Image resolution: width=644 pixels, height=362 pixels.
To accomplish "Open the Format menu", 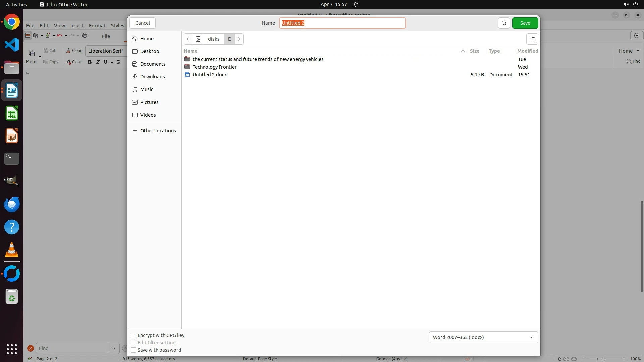I will pos(97,26).
